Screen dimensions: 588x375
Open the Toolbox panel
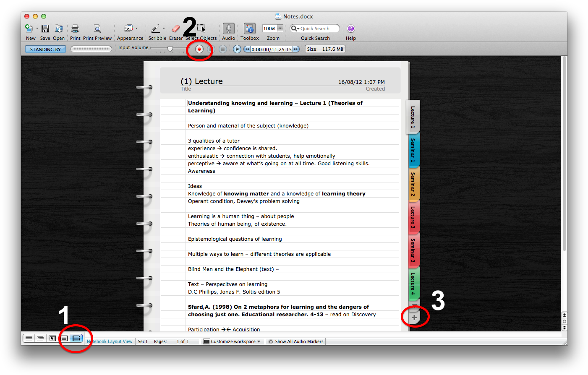point(250,29)
